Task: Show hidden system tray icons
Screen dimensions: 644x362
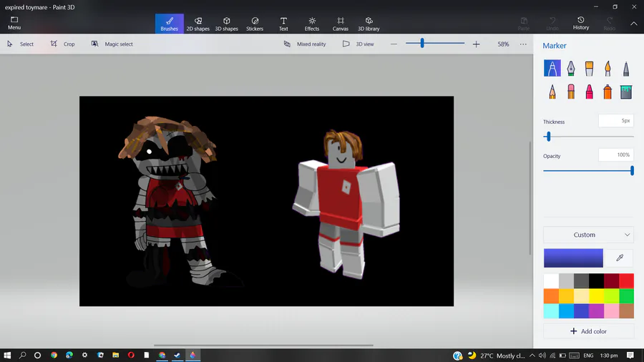Action: tap(532, 356)
